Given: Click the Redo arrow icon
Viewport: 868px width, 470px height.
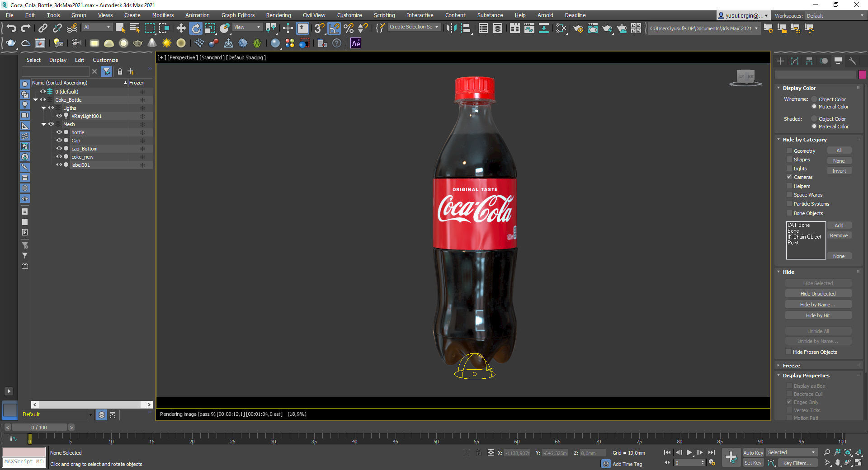Looking at the screenshot, I should [x=26, y=28].
